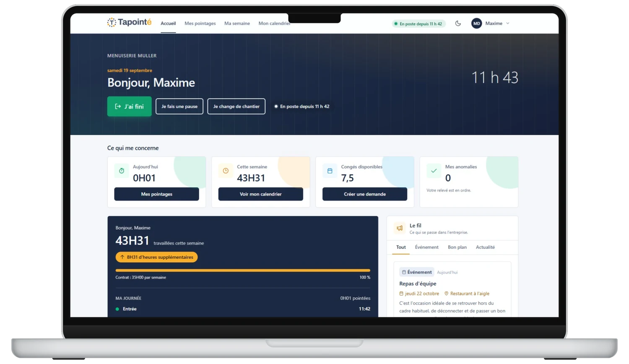This screenshot has width=629, height=364.
Task: Click the clock icon in Cette semaine card
Action: click(x=226, y=170)
